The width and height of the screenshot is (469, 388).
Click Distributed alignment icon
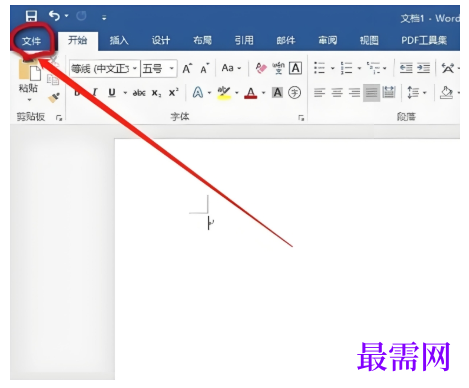(389, 92)
